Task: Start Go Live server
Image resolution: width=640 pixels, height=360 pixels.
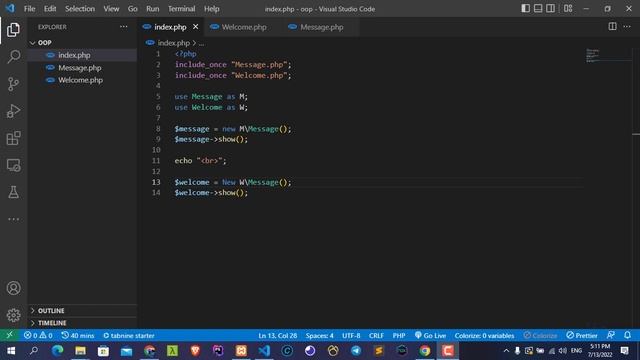Action: tap(430, 336)
